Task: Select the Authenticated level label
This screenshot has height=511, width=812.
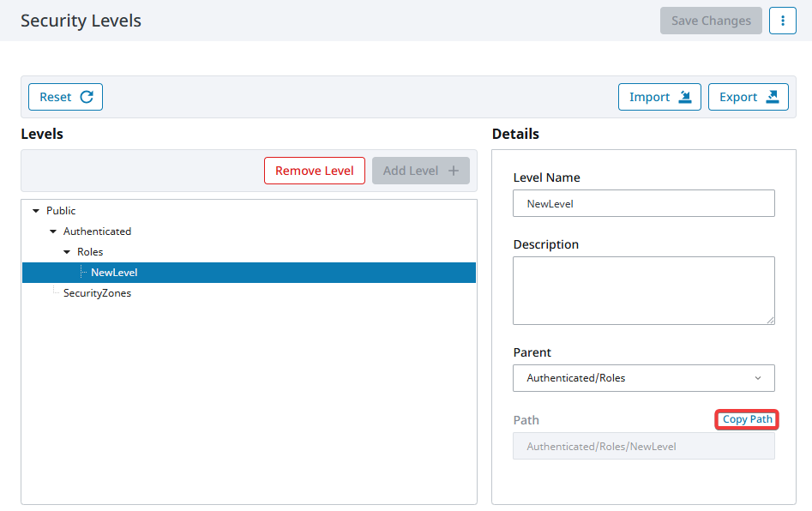Action: click(97, 231)
